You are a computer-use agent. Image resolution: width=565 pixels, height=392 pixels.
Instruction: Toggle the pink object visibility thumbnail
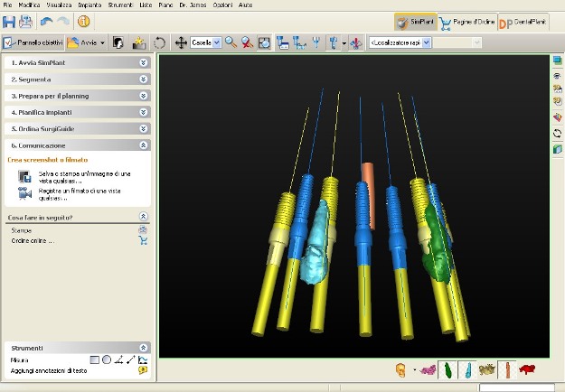(x=428, y=369)
